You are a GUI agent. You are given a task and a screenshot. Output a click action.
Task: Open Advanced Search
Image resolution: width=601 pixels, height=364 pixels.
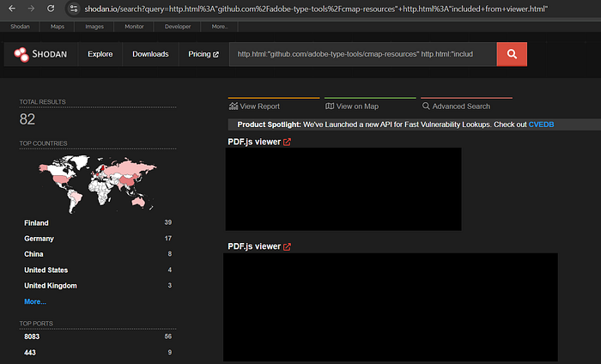456,106
